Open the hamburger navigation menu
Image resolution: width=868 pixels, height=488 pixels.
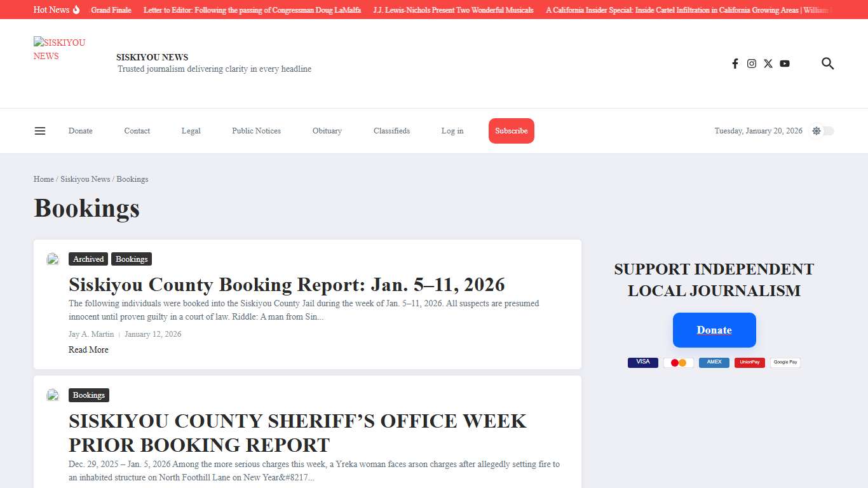click(39, 130)
